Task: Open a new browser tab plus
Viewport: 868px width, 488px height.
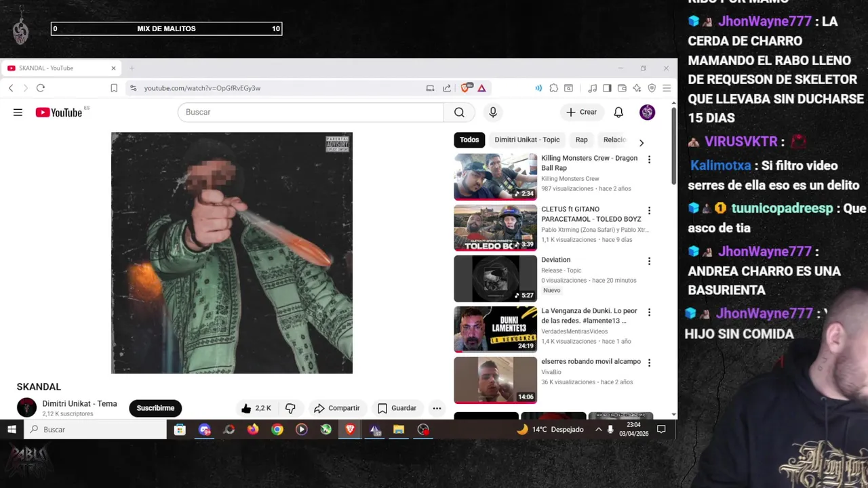Action: [x=132, y=68]
